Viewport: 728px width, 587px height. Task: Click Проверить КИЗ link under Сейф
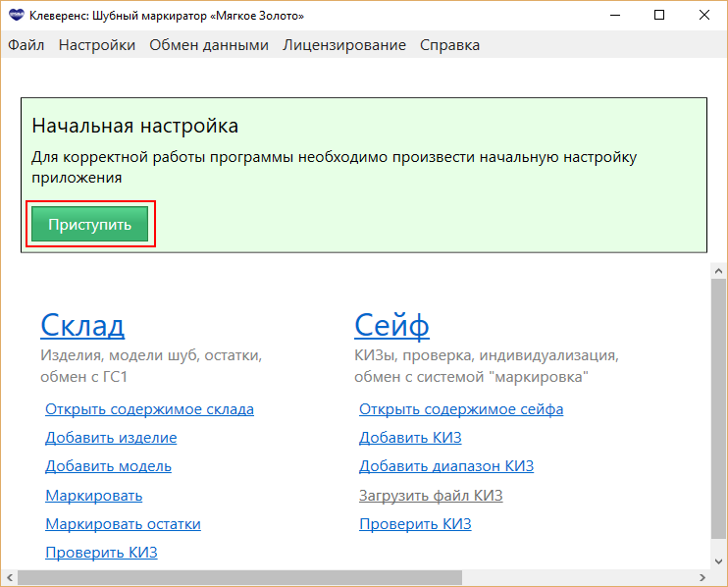tap(415, 524)
